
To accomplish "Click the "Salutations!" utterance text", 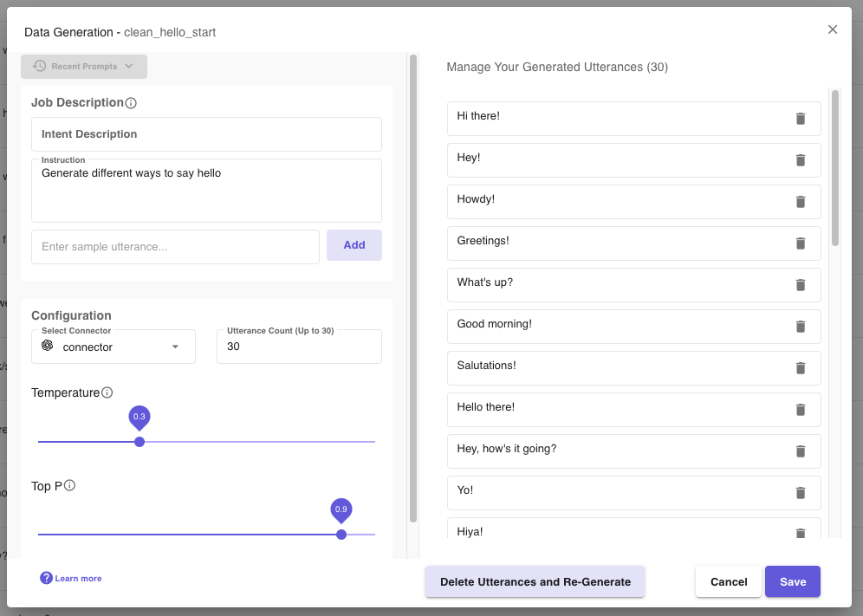I will pyautogui.click(x=486, y=366).
